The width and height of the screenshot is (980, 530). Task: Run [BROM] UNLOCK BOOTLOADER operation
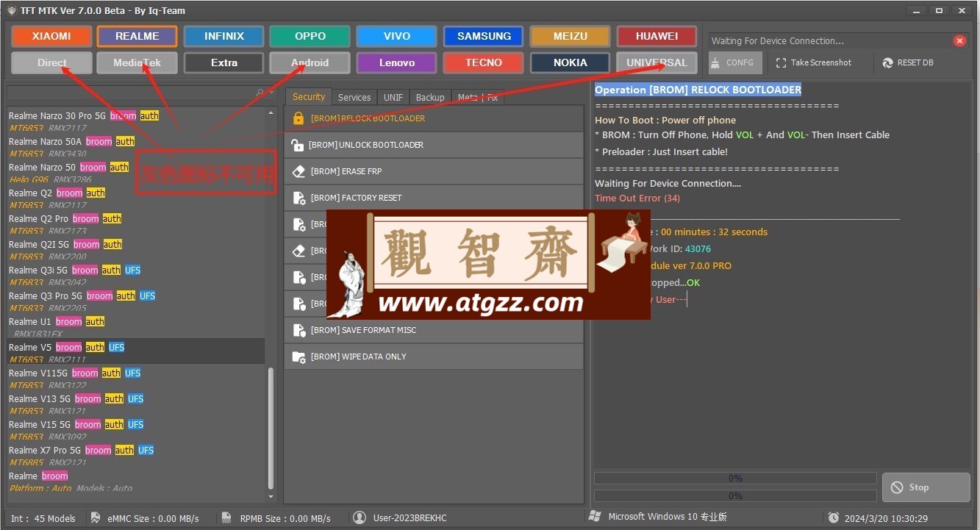point(434,145)
